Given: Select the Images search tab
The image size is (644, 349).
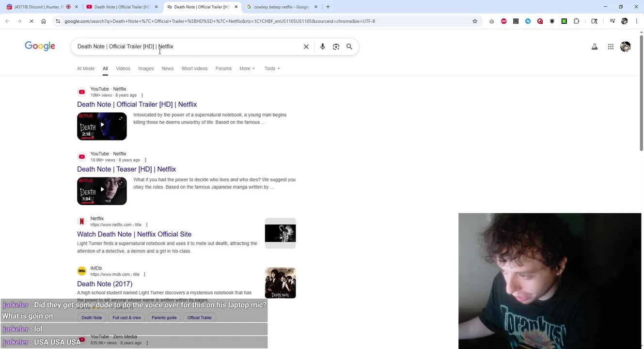Looking at the screenshot, I should [146, 68].
